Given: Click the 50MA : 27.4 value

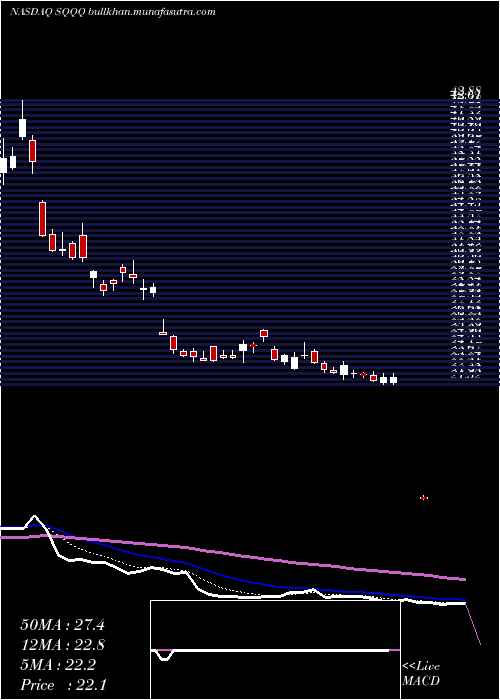Looking at the screenshot, I should pos(62,625).
